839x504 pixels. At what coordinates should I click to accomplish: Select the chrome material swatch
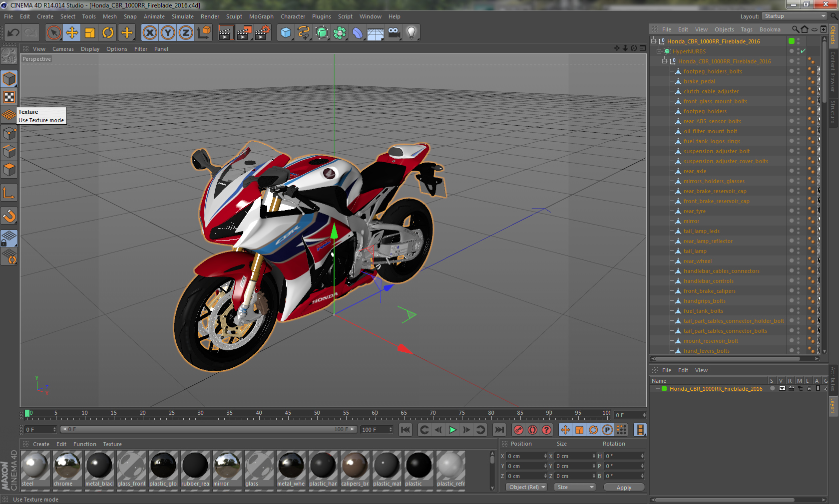(x=67, y=469)
